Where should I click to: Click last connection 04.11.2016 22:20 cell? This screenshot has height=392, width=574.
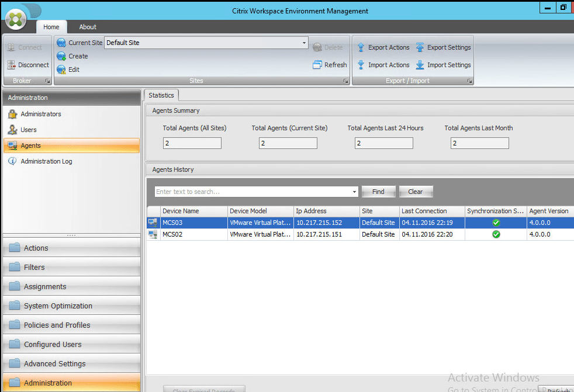click(x=432, y=234)
